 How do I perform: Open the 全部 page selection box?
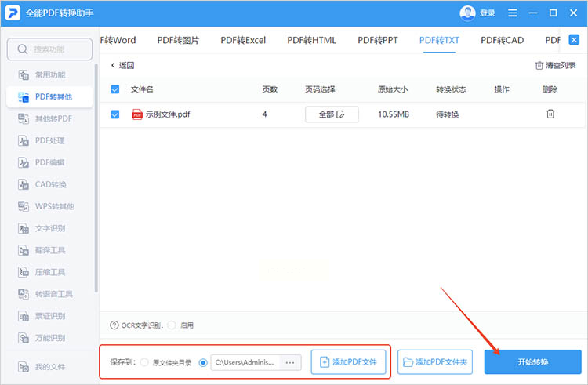332,114
